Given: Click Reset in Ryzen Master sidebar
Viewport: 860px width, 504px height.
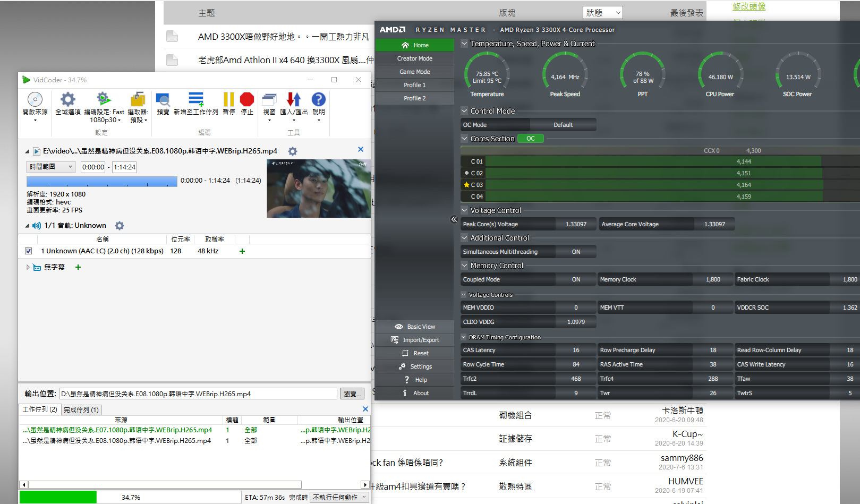Looking at the screenshot, I should pyautogui.click(x=415, y=353).
